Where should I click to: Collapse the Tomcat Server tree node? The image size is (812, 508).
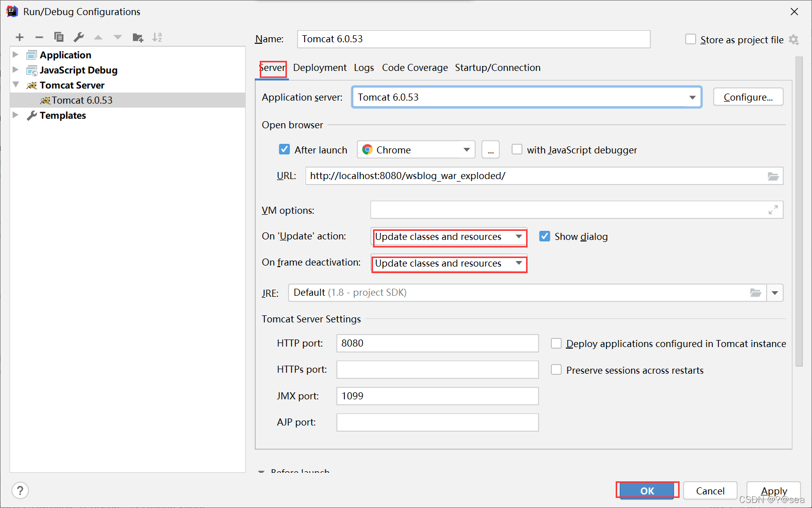(16, 84)
